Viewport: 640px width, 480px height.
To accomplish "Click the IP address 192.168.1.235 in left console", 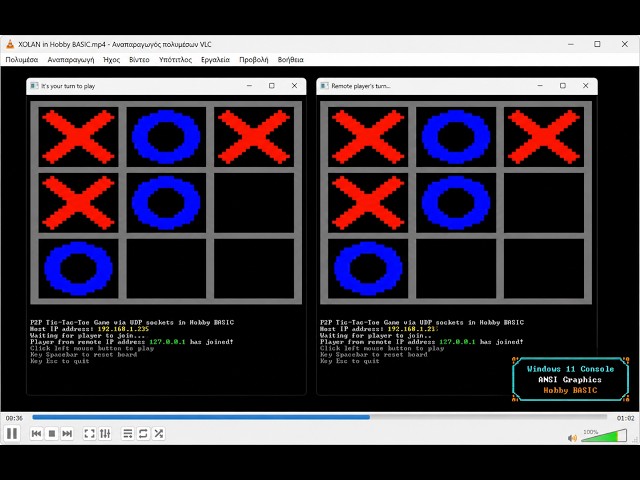I will pyautogui.click(x=123, y=329).
